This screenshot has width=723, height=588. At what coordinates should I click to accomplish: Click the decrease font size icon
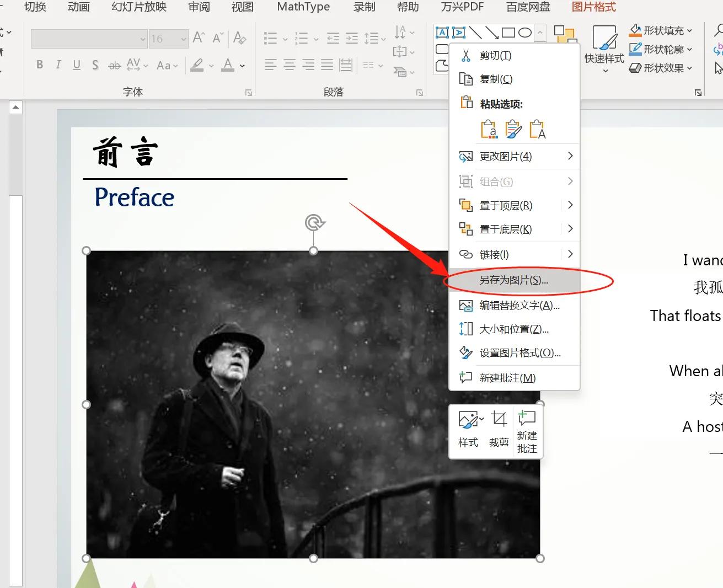point(218,38)
